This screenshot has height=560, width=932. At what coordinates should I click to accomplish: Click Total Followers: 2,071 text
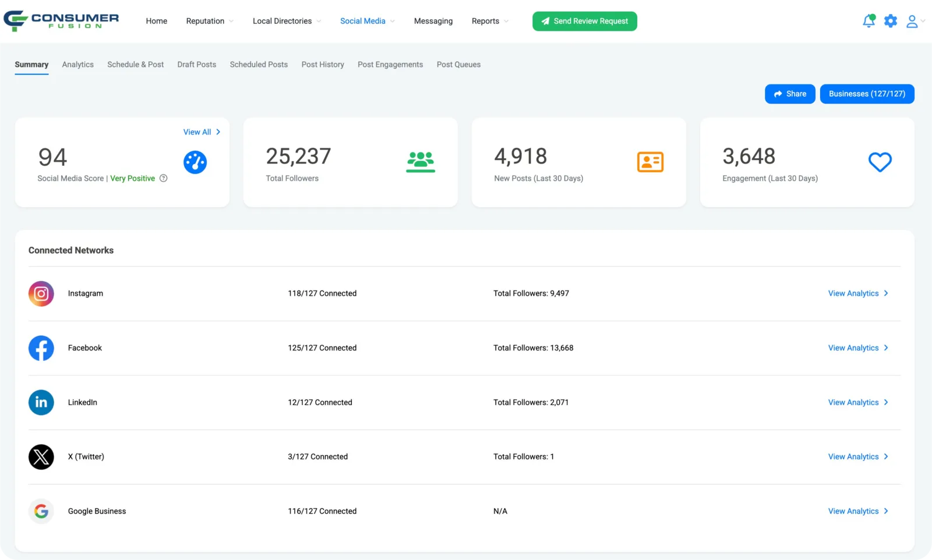[x=531, y=402]
